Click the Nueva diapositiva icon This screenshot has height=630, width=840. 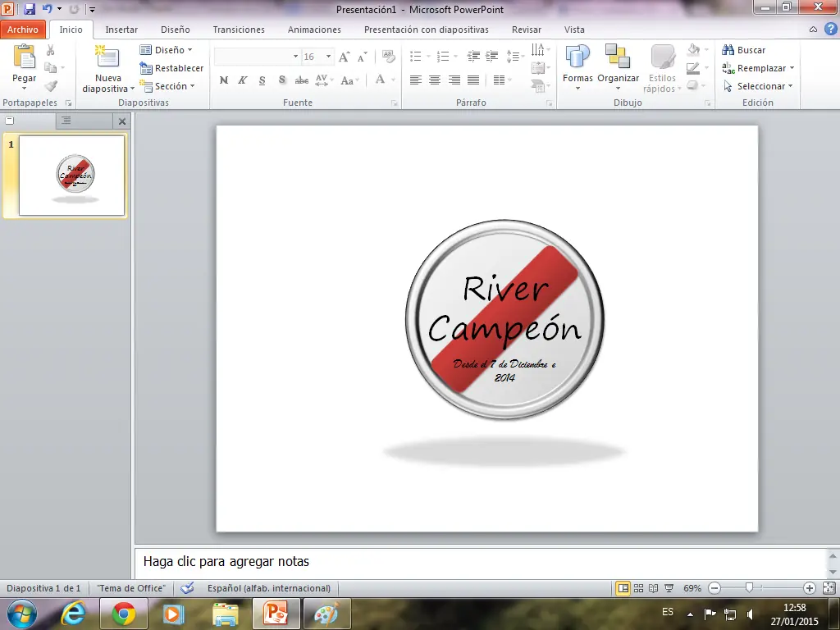point(107,57)
